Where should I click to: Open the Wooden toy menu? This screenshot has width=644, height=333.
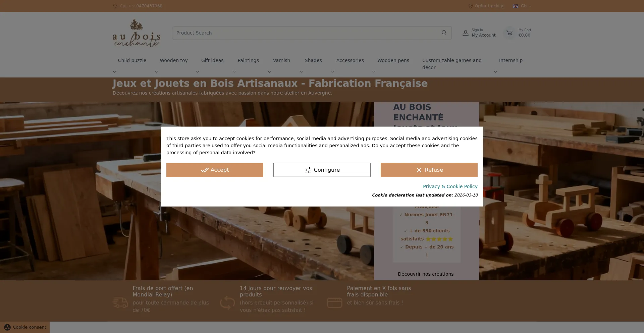point(174,60)
